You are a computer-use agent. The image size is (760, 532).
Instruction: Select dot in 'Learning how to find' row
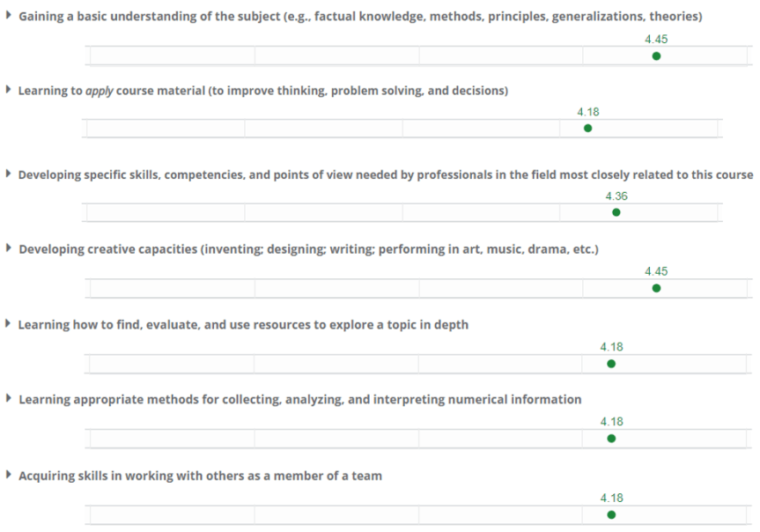[611, 363]
